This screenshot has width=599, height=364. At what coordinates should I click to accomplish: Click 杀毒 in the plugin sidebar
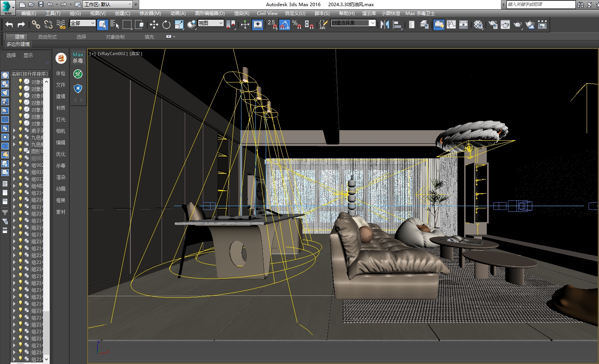(61, 166)
